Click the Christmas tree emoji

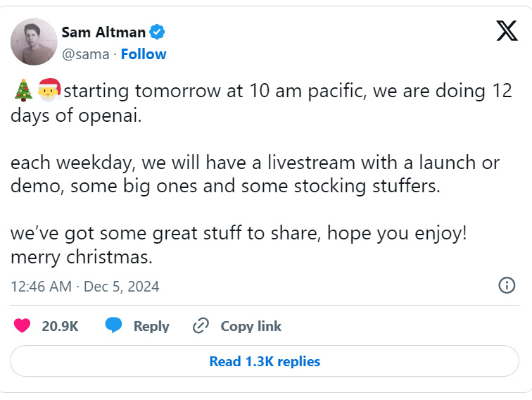point(21,91)
